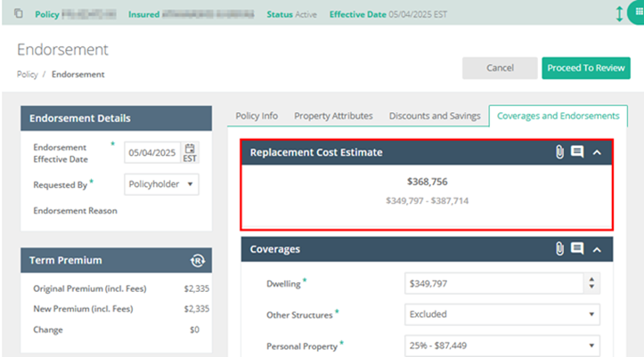Click attachment paperclip in Replacement Cost Estimate
The width and height of the screenshot is (644, 357).
[x=559, y=152]
